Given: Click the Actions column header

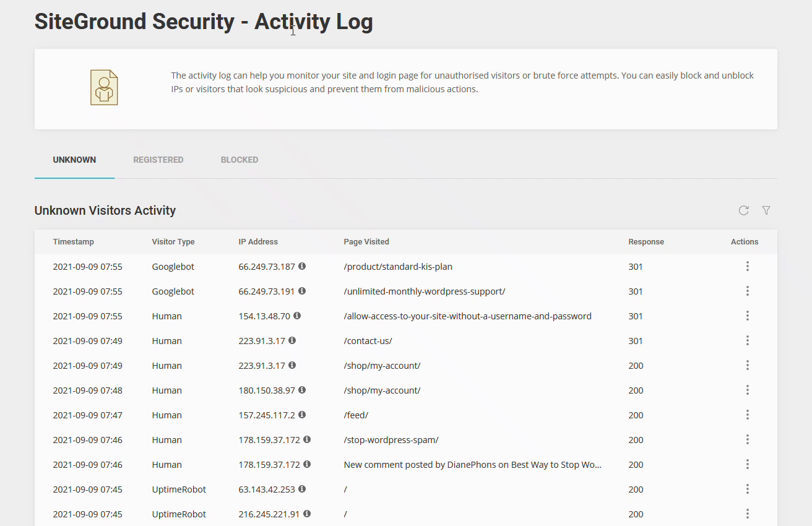Looking at the screenshot, I should (745, 242).
